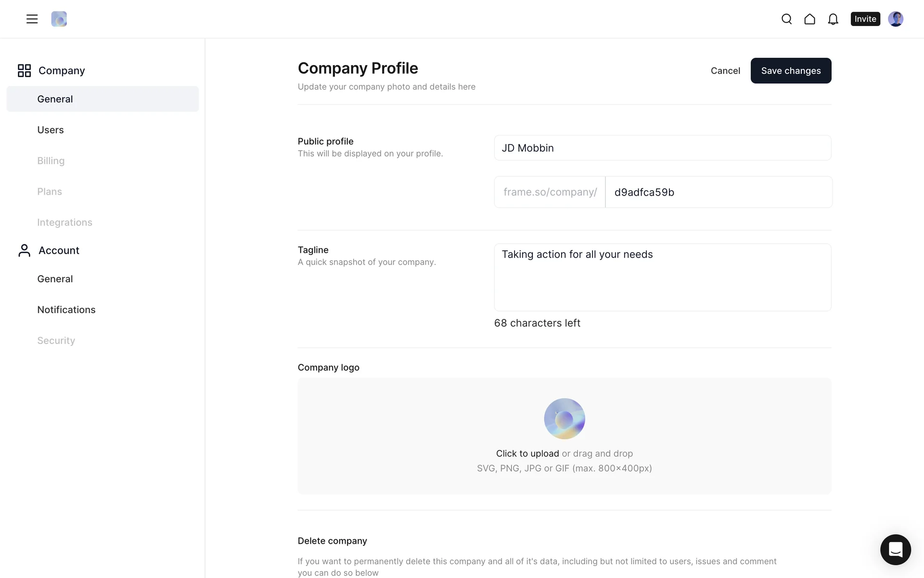Click the app logo in header
924x578 pixels.
click(x=59, y=19)
